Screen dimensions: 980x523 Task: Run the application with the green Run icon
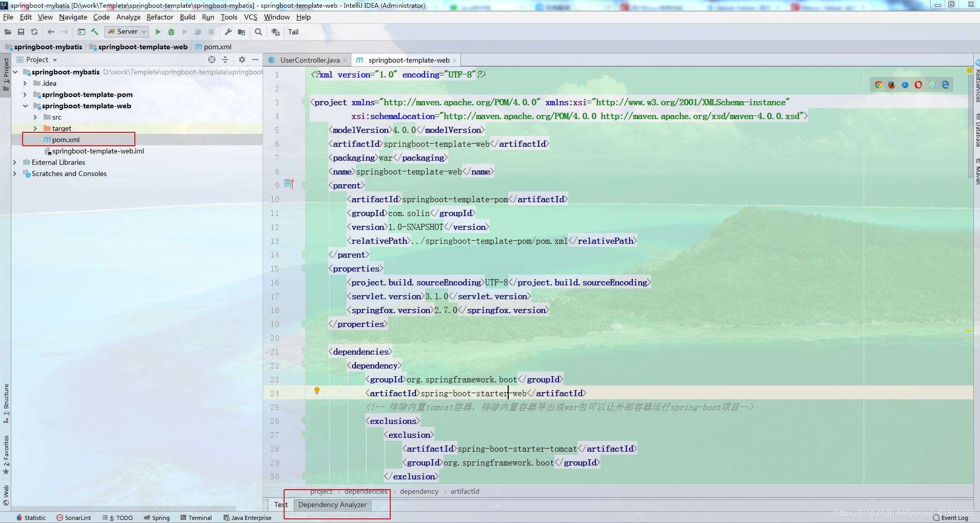point(158,32)
